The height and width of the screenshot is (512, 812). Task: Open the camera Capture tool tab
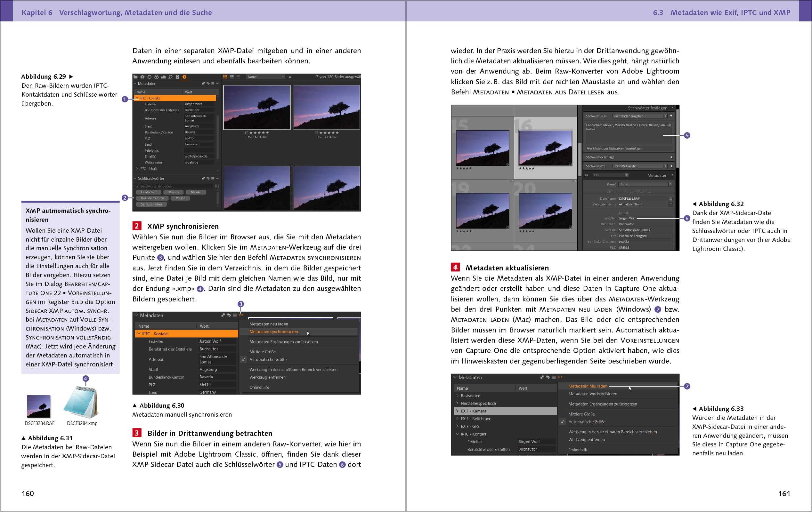tap(142, 77)
